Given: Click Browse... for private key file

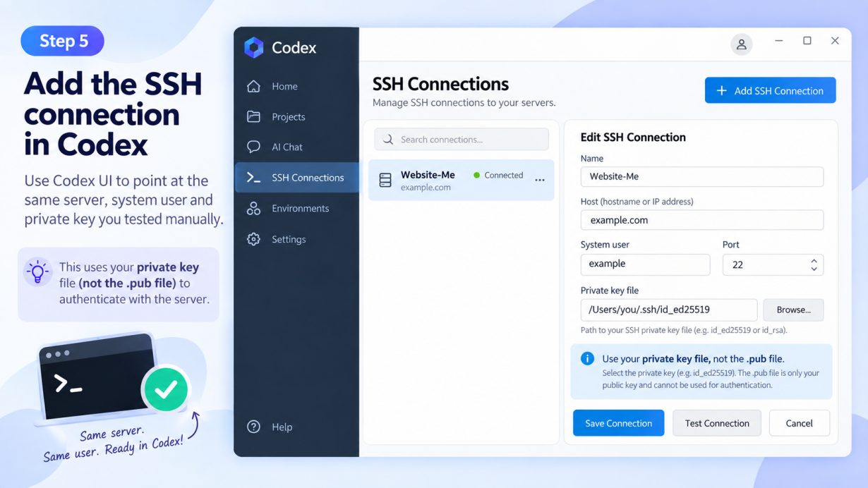Looking at the screenshot, I should [x=793, y=310].
